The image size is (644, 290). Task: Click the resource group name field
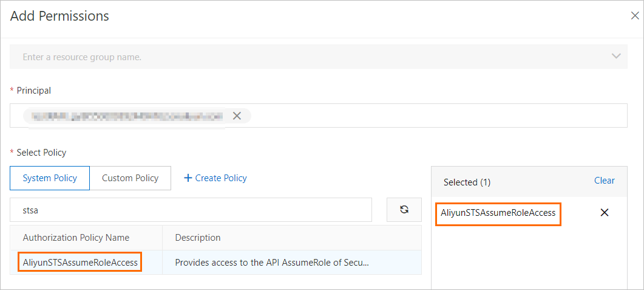(x=303, y=57)
